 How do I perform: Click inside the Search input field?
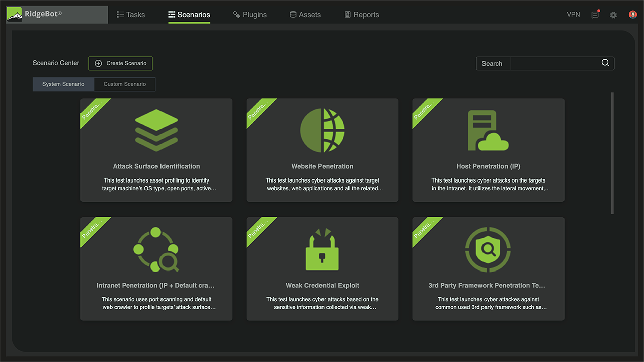[x=554, y=63]
